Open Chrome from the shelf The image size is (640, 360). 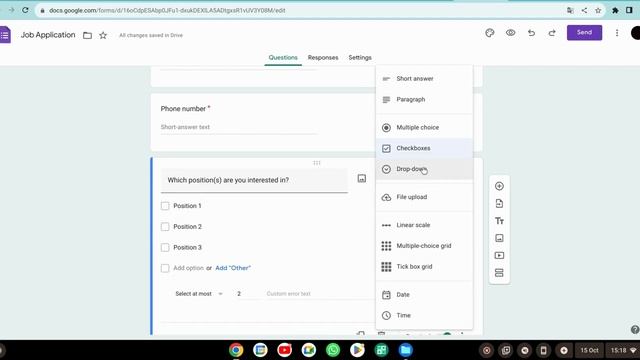[x=236, y=350]
